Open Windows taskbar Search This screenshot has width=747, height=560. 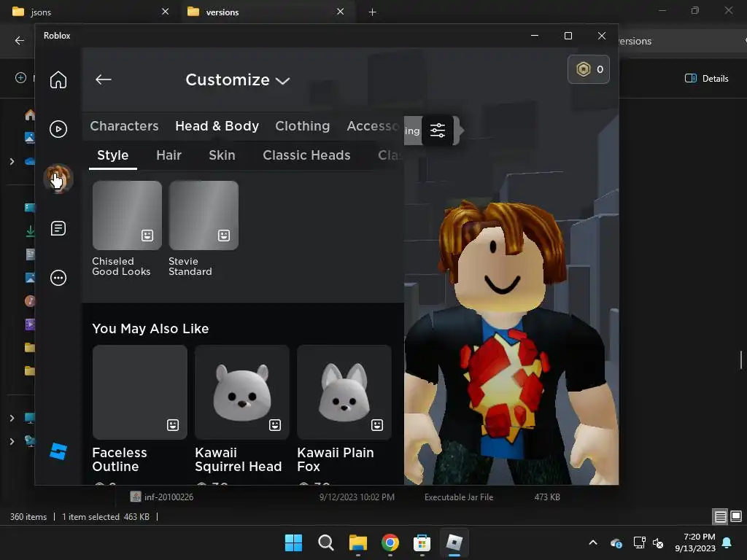(326, 542)
